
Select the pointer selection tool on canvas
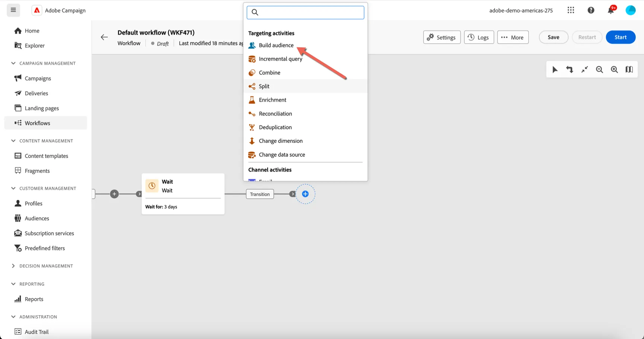555,69
